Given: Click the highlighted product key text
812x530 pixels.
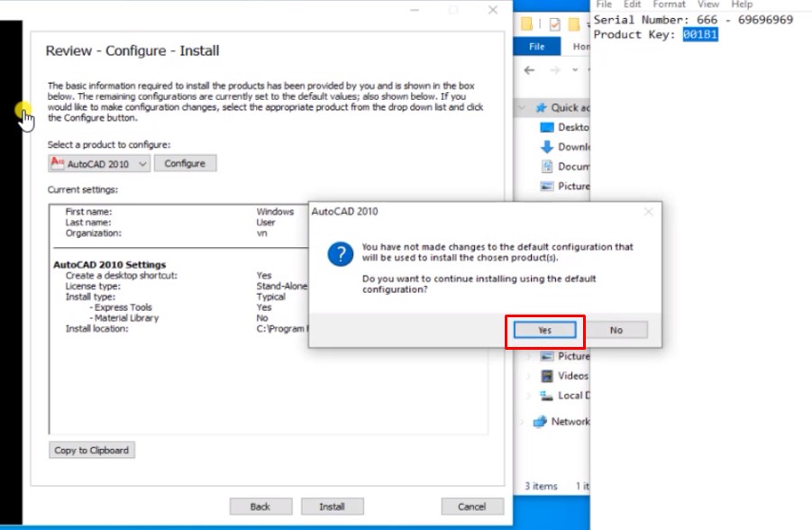Looking at the screenshot, I should pyautogui.click(x=700, y=34).
